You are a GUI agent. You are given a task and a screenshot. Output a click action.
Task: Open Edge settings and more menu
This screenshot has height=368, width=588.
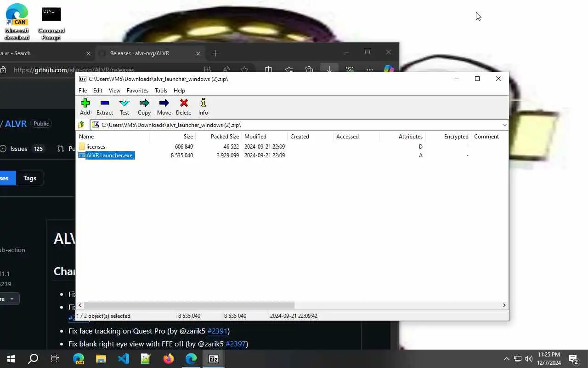tap(369, 69)
